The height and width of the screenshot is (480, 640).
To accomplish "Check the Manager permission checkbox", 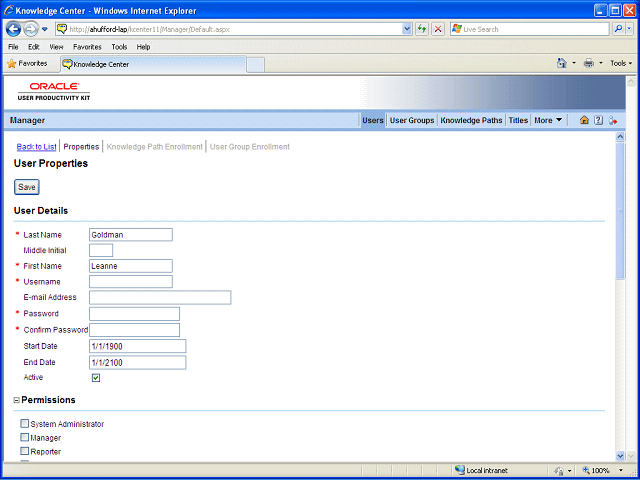I will [x=25, y=438].
